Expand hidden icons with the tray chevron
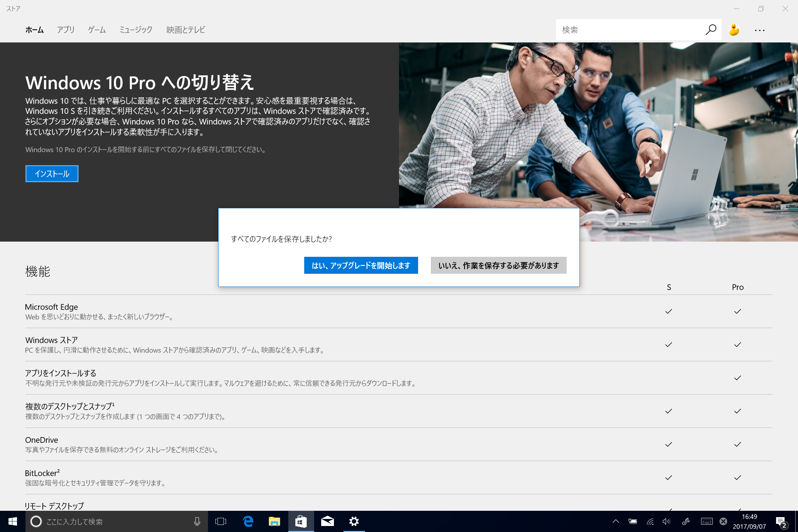Viewport: 798px width, 532px height. [x=615, y=521]
